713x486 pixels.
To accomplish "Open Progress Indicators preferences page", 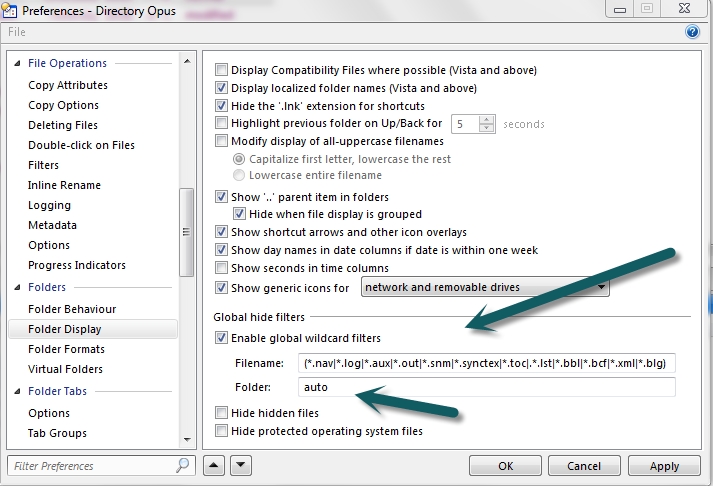I will pyautogui.click(x=77, y=265).
